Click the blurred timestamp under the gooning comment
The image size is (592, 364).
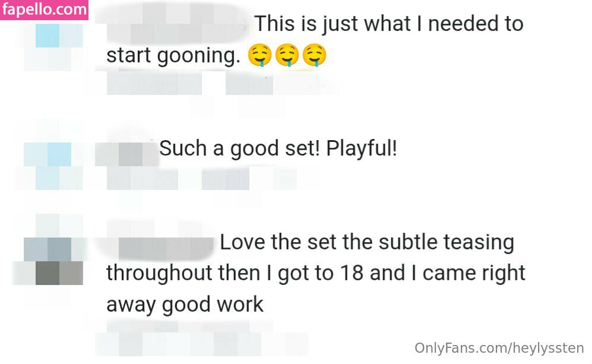154,83
